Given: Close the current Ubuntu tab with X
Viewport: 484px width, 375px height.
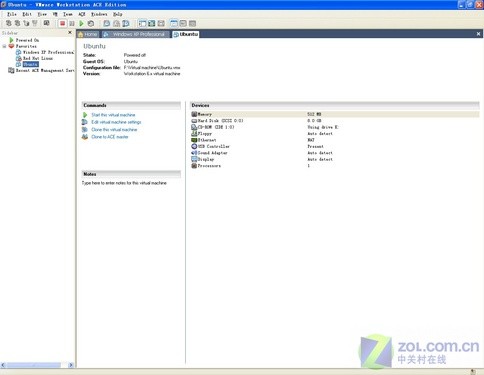Looking at the screenshot, I should 478,34.
